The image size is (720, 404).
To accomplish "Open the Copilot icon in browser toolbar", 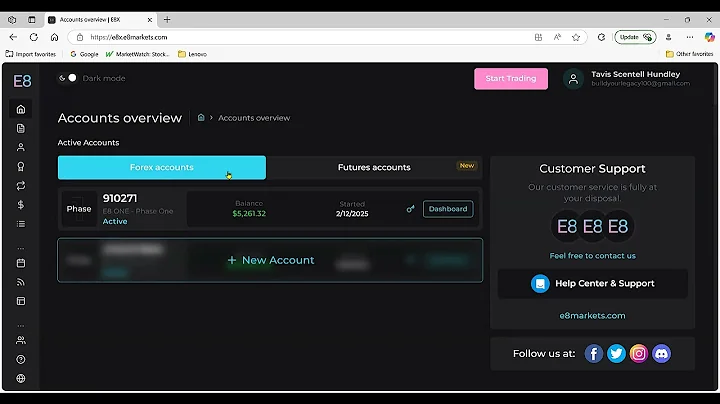I will tap(709, 37).
